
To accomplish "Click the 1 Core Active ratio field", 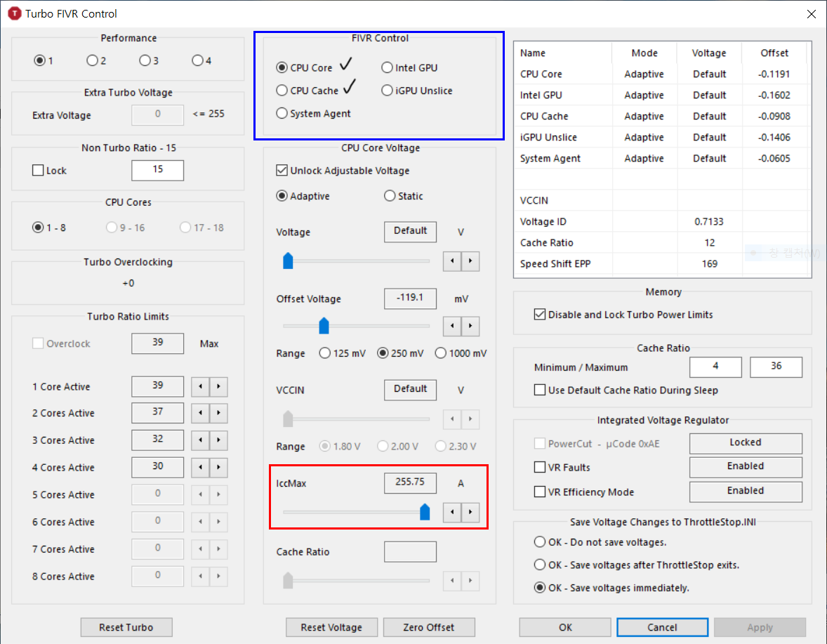I will tap(158, 386).
